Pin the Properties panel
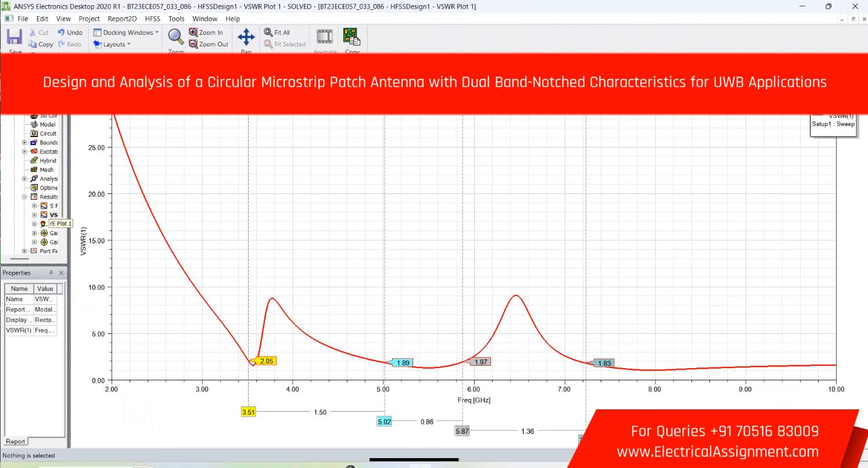 point(51,273)
